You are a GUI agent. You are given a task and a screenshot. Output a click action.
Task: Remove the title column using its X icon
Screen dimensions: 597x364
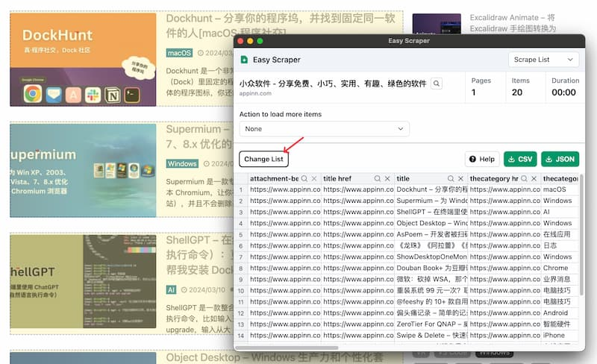click(x=460, y=178)
